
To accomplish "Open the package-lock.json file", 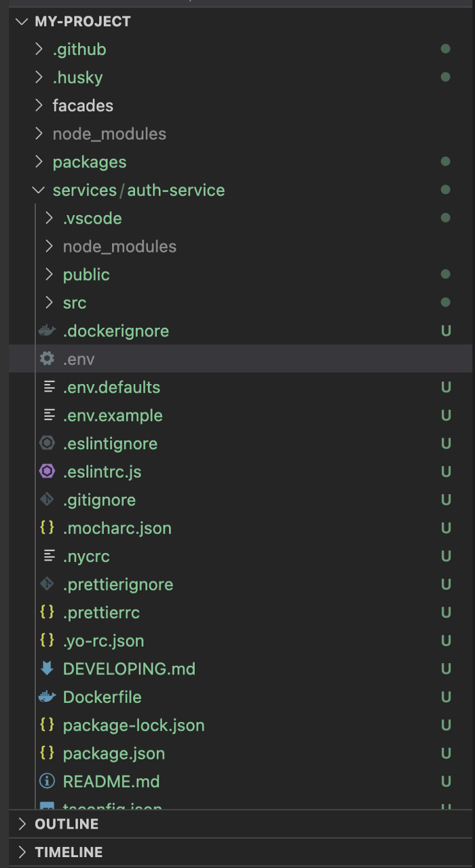I will [134, 725].
